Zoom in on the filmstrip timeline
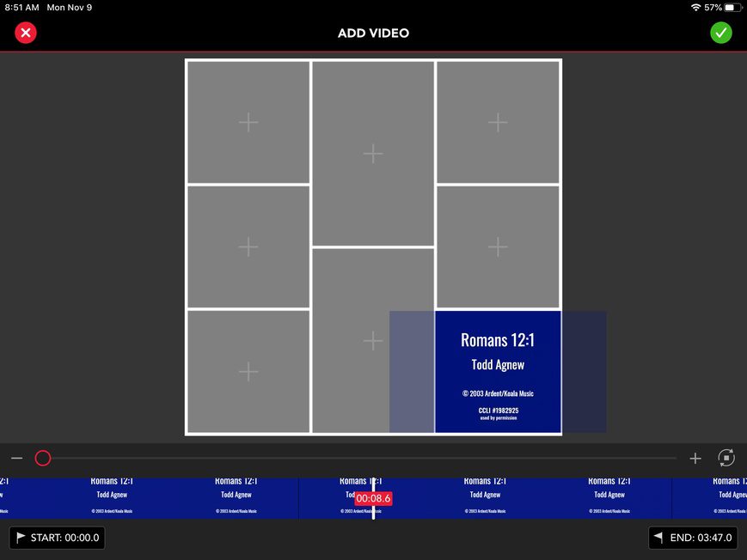The height and width of the screenshot is (560, 747). pyautogui.click(x=695, y=458)
